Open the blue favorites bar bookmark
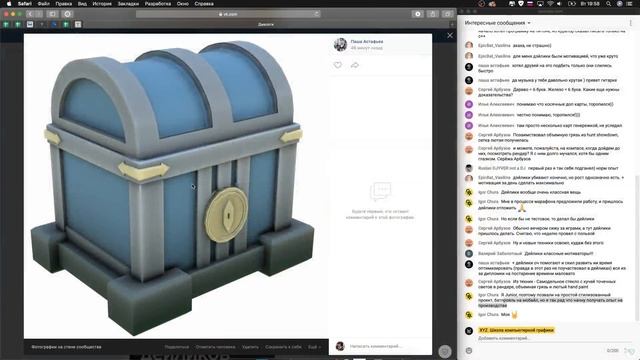 pos(54,24)
